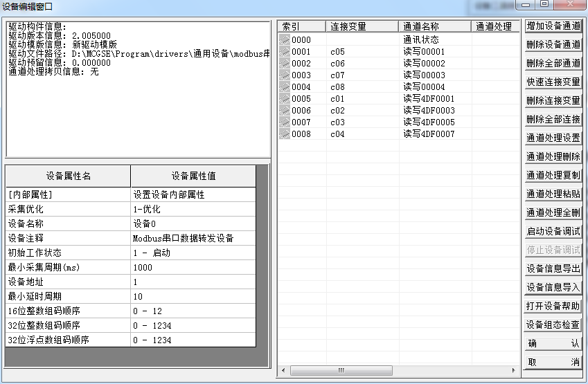The width and height of the screenshot is (588, 384).
Task: Select Modbus串口数据转发设备 comment value
Action: point(193,238)
